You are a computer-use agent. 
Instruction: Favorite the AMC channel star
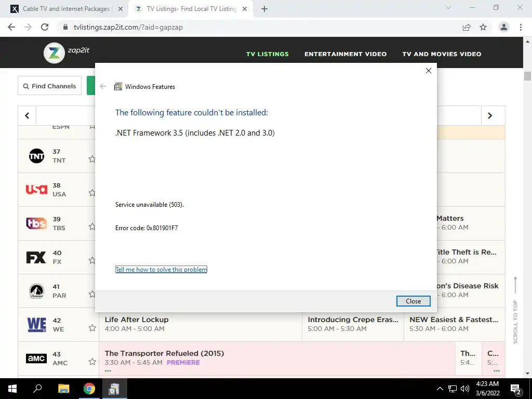[x=92, y=362]
